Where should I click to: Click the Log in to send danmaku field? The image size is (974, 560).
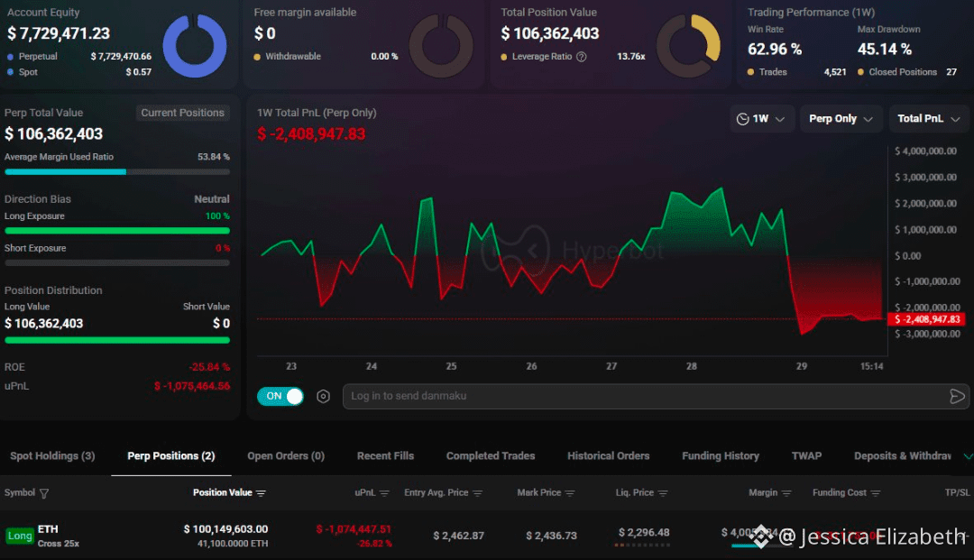[655, 396]
